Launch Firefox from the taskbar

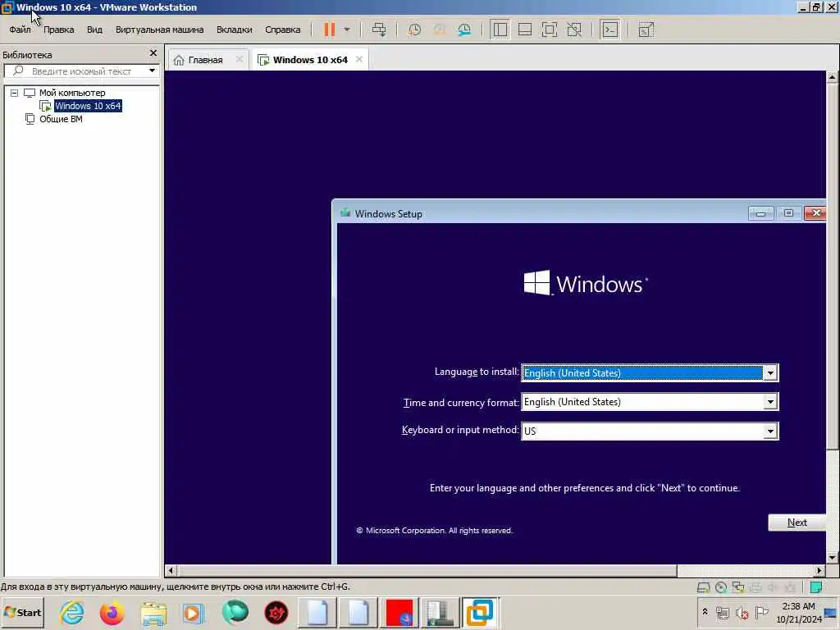112,612
